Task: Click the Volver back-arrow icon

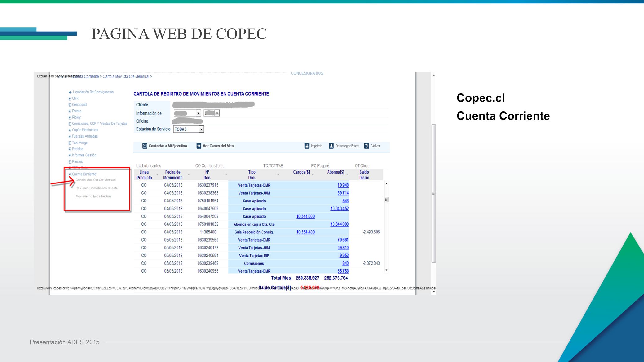Action: (x=367, y=146)
